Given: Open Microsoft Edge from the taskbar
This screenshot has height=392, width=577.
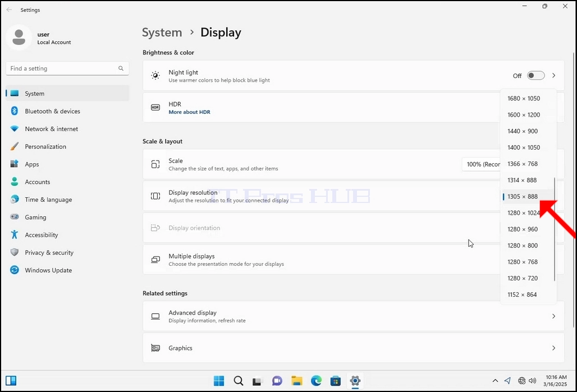Looking at the screenshot, I should pos(316,381).
